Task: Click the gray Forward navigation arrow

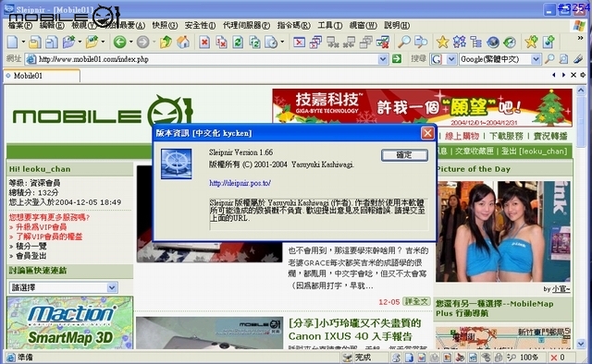Action: pyautogui.click(x=142, y=42)
